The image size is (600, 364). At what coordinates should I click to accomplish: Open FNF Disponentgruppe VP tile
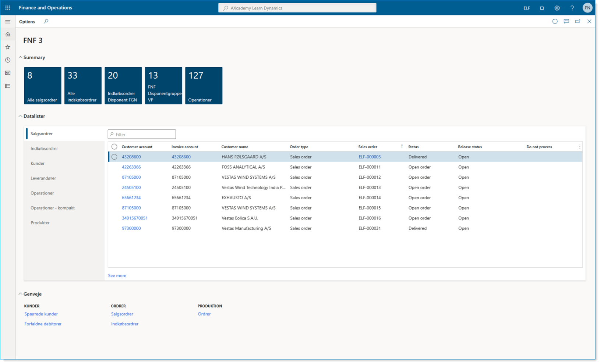pyautogui.click(x=163, y=85)
